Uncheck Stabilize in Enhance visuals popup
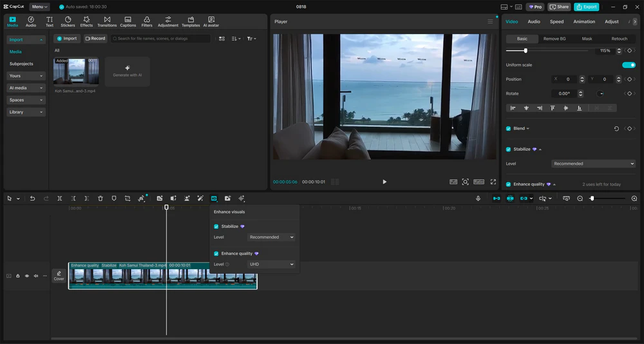644x344 pixels. pos(216,227)
